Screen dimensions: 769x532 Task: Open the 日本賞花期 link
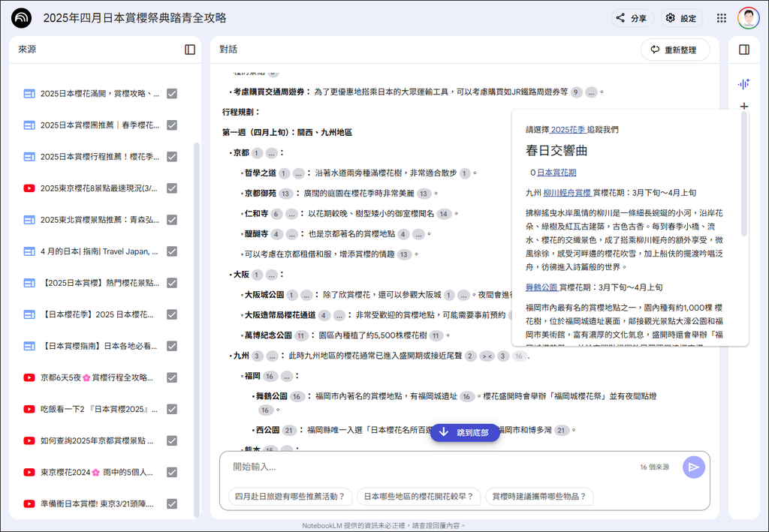556,173
